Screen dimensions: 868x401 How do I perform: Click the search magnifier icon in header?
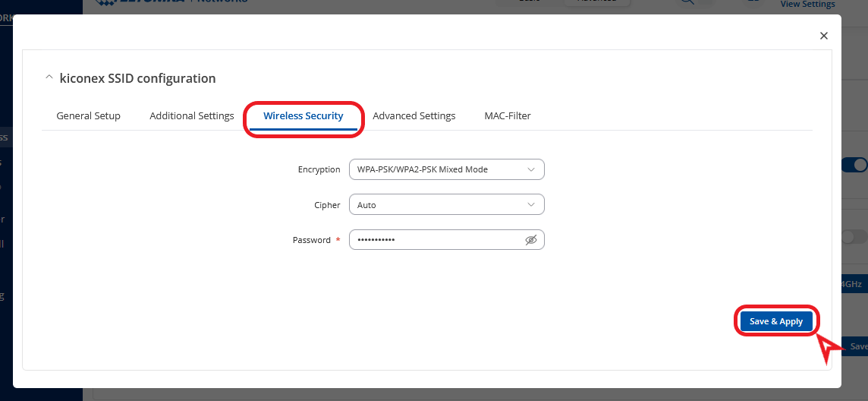coord(686,2)
